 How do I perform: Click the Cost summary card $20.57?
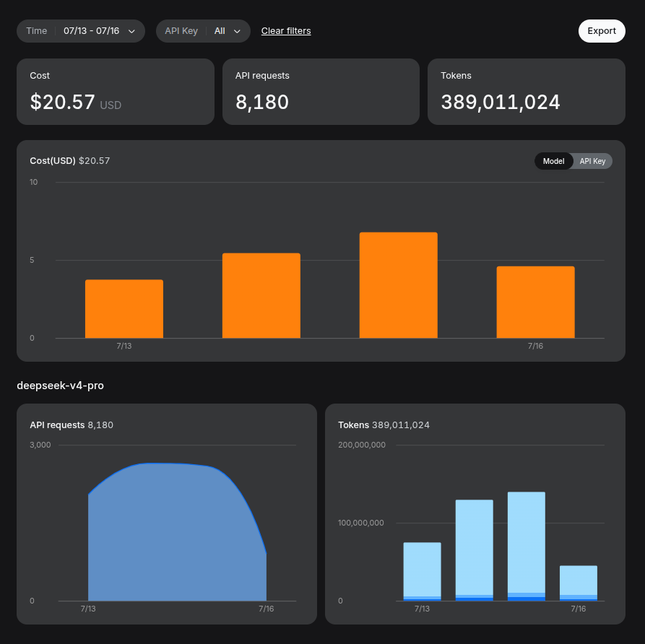point(116,92)
